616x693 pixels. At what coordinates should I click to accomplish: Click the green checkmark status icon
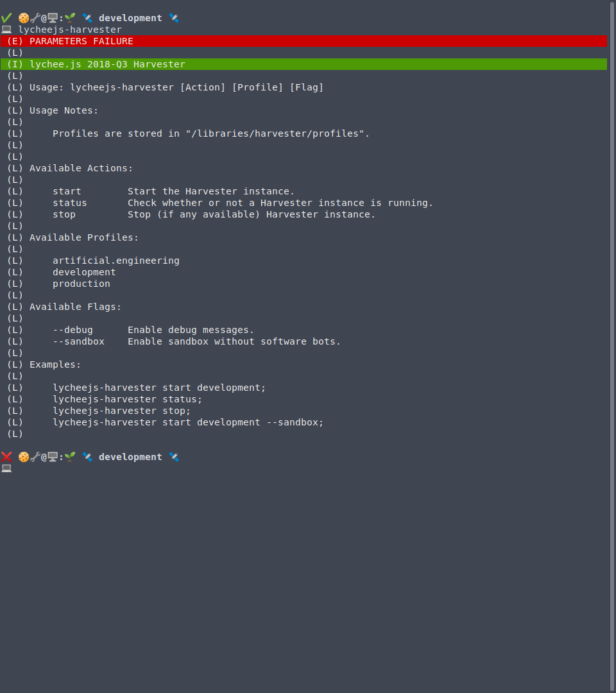[6, 18]
